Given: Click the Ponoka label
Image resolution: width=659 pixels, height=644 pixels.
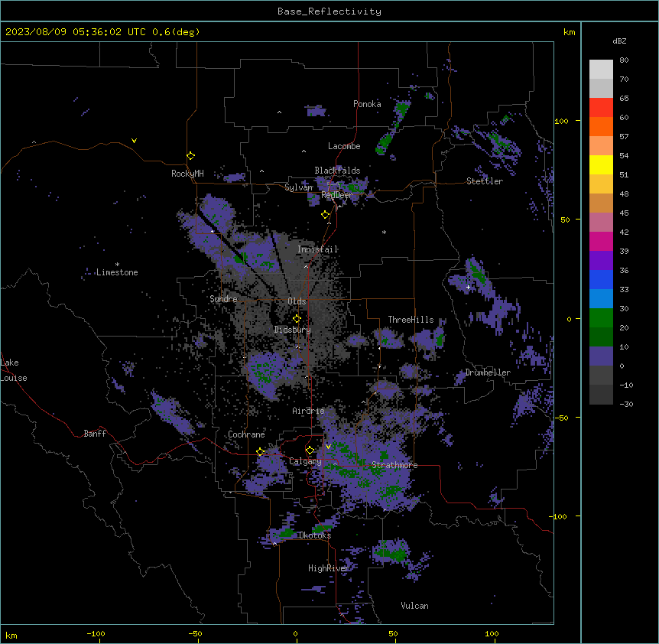Looking at the screenshot, I should click(367, 104).
